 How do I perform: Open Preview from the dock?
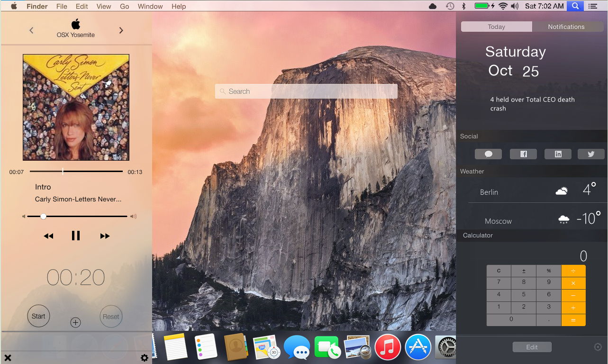coord(357,347)
